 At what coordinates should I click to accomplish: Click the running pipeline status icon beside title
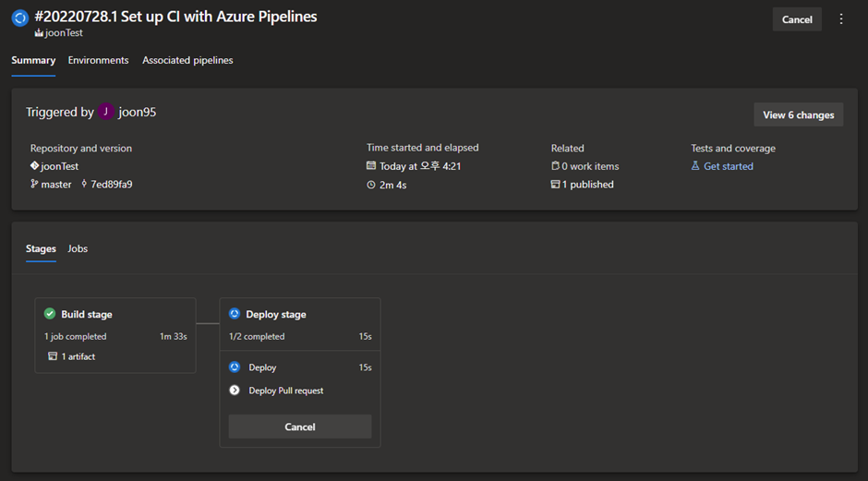pos(19,18)
